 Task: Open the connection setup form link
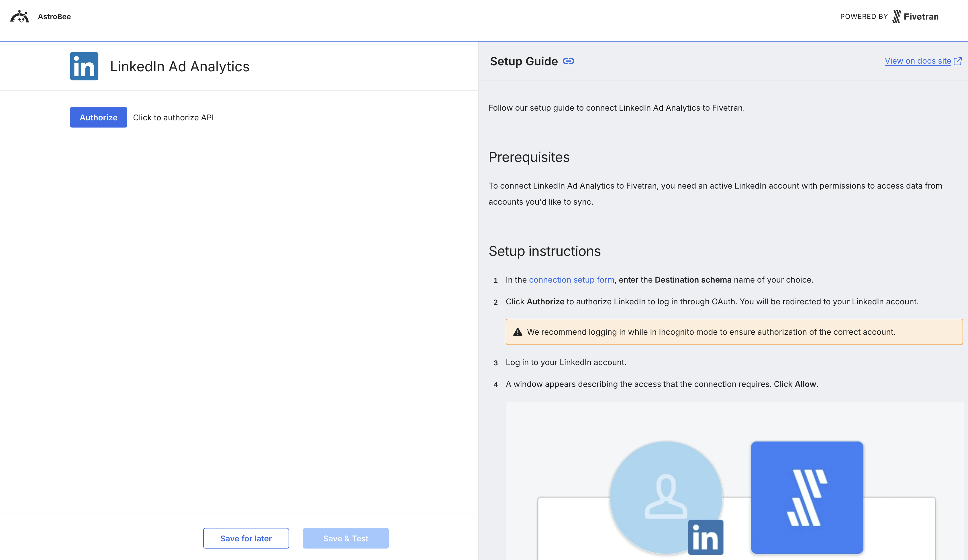tap(572, 280)
